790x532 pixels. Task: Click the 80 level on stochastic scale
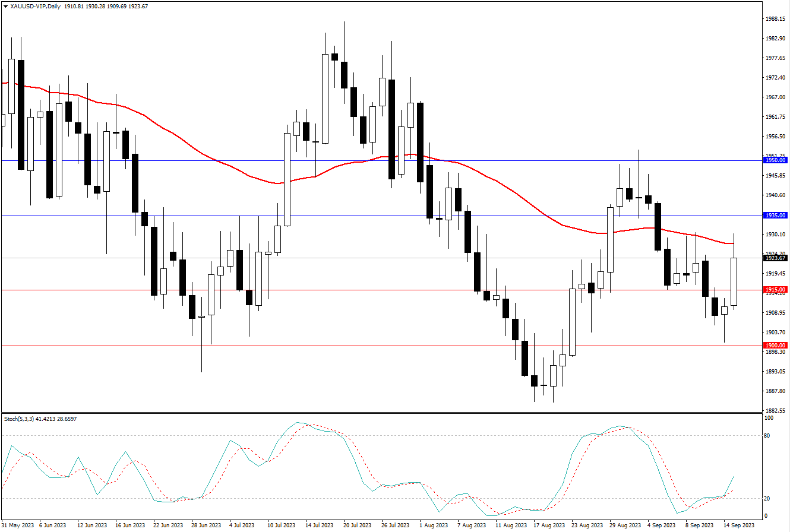click(x=767, y=436)
